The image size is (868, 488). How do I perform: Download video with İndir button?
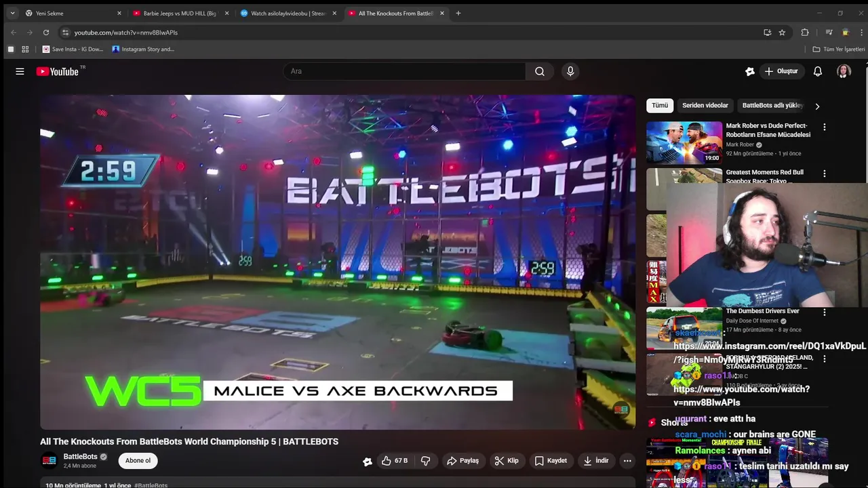click(x=595, y=461)
